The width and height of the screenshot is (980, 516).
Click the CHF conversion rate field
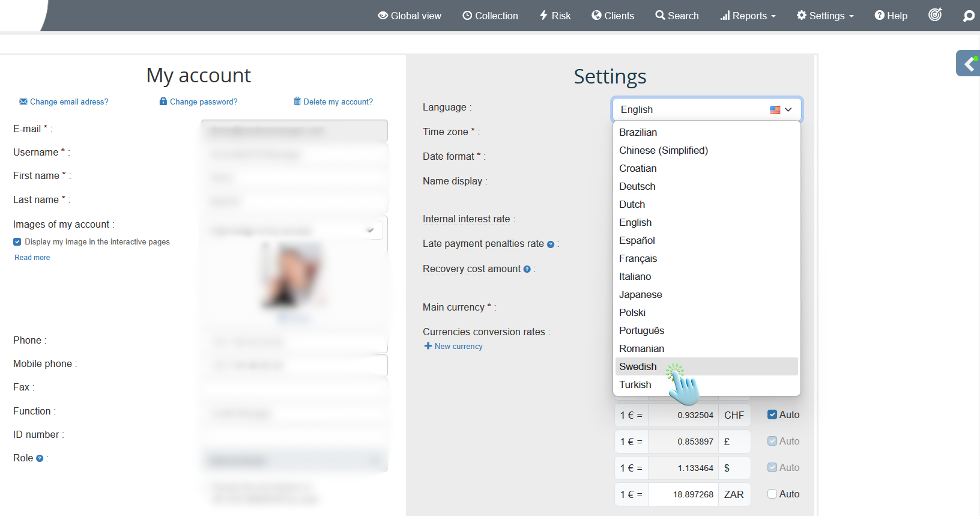point(683,415)
